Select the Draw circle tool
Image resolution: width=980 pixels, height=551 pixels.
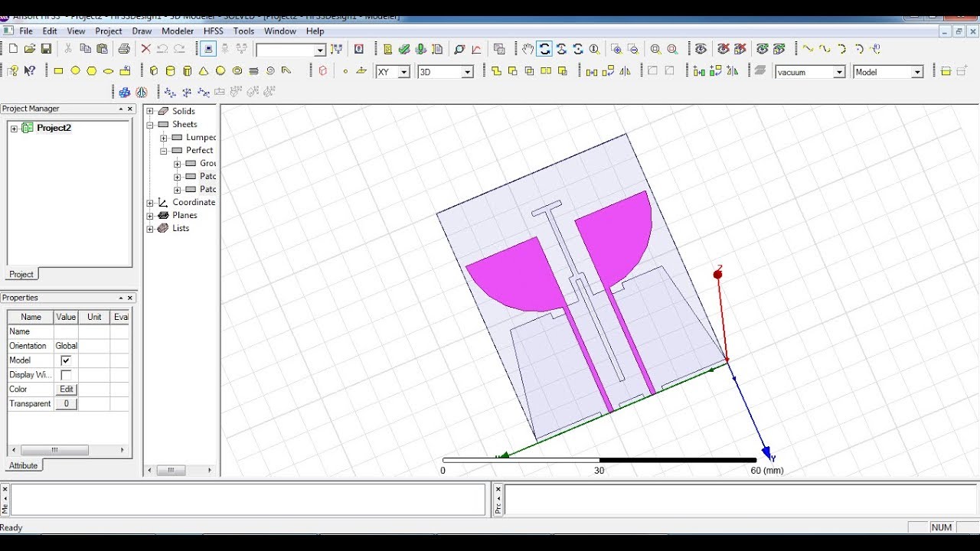[75, 71]
